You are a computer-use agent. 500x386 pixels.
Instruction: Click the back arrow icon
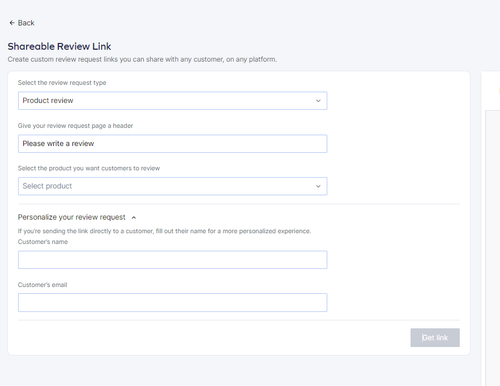pos(12,23)
